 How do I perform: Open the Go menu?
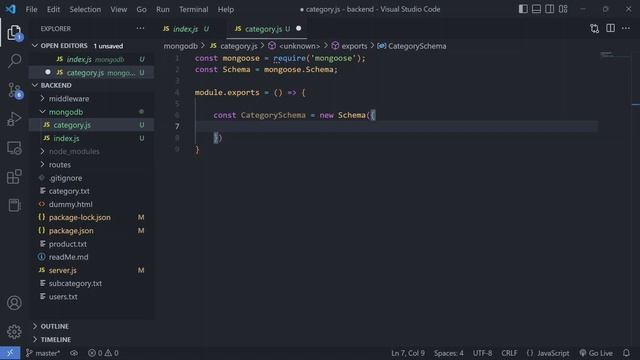coord(141,9)
